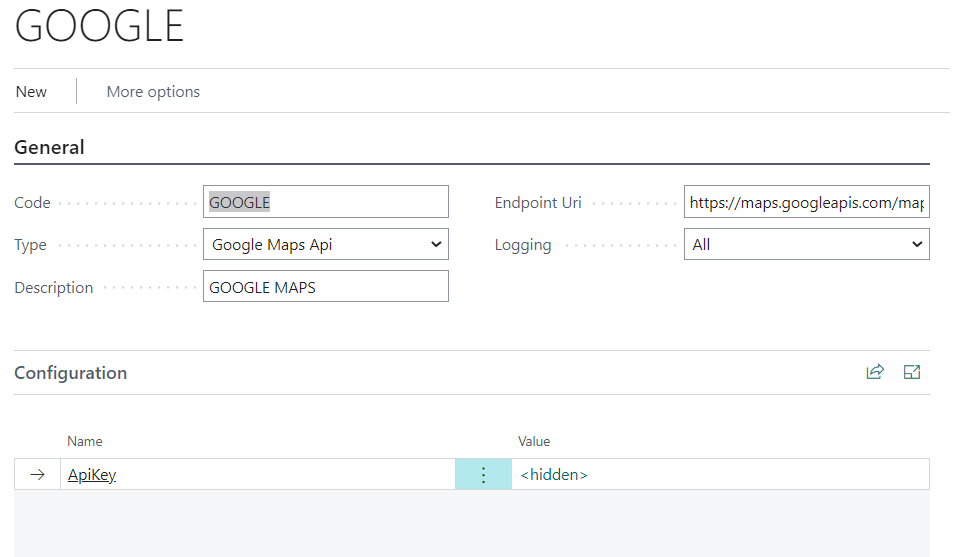Image resolution: width=955 pixels, height=557 pixels.
Task: Click the Description field label
Action: coord(54,287)
